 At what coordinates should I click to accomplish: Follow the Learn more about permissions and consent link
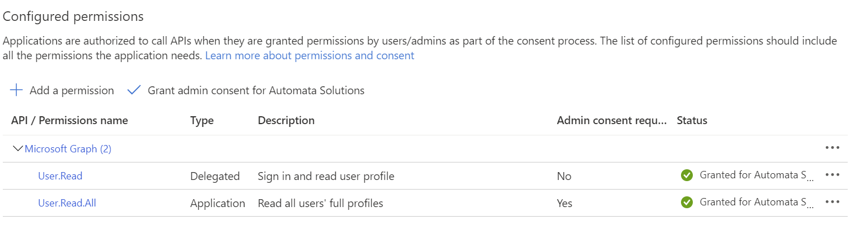click(310, 55)
